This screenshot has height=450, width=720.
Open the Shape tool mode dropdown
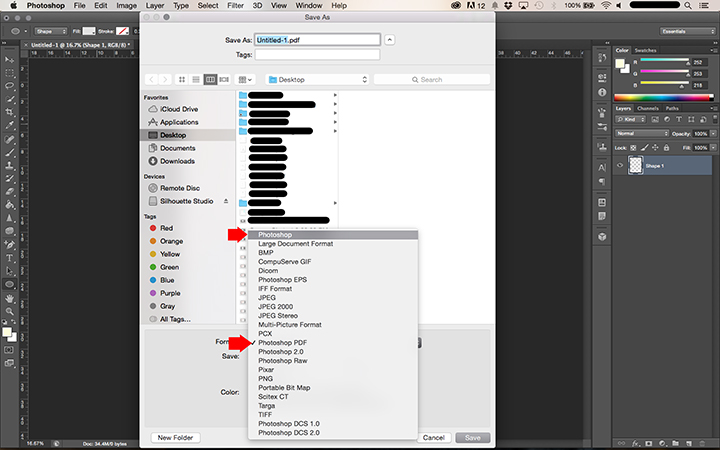point(51,31)
